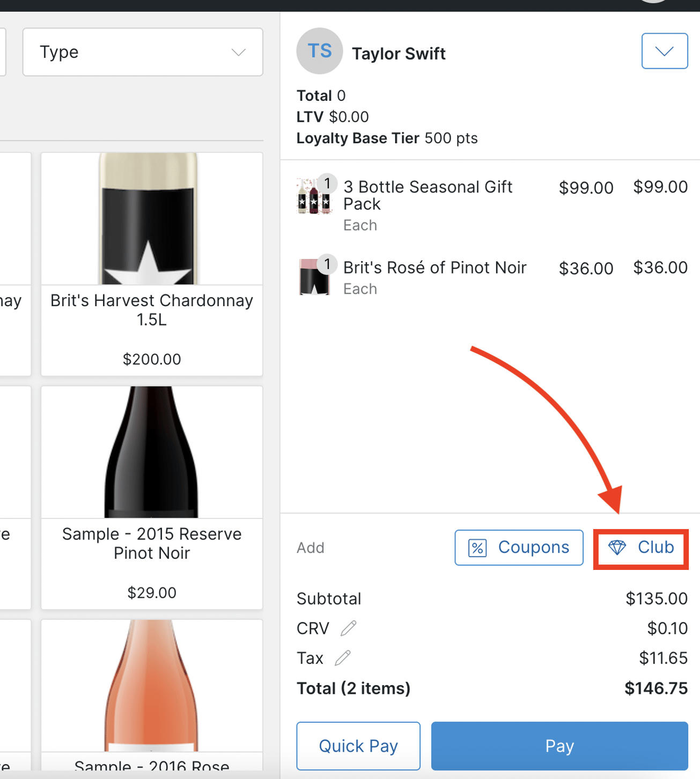
Task: Click the Coupons percent icon
Action: 477,548
